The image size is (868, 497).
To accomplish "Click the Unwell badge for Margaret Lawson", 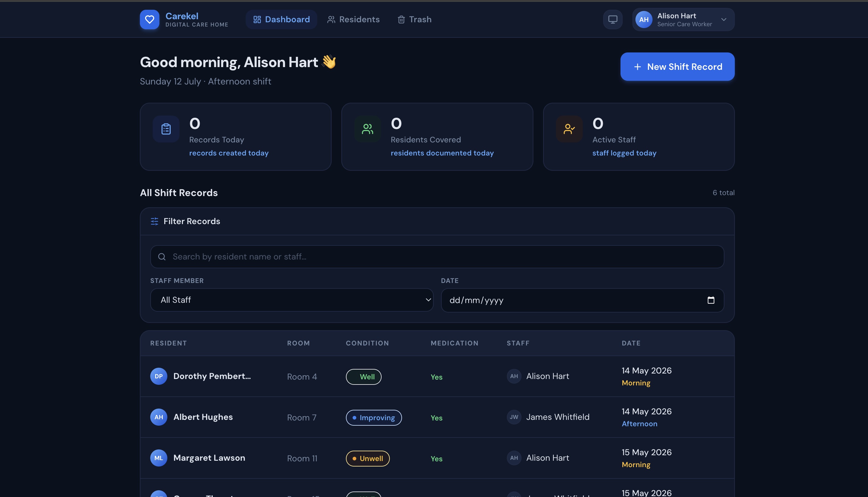I will [x=368, y=459].
